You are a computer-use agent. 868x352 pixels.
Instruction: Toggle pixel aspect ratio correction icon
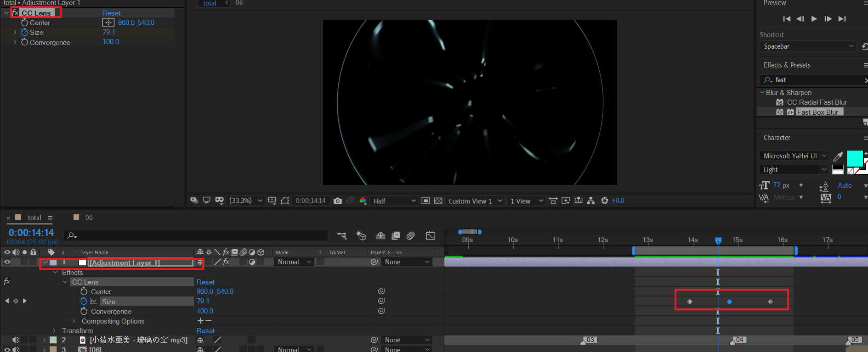pyautogui.click(x=553, y=201)
